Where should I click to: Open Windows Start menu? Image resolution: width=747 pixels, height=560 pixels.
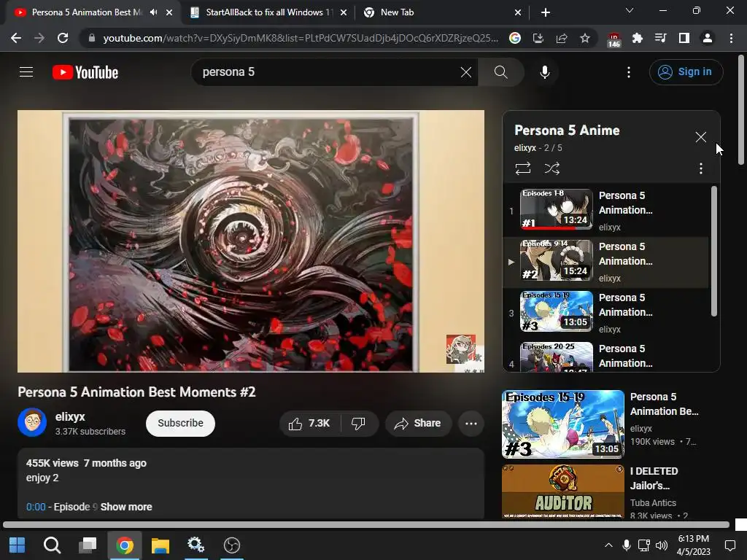(18, 545)
